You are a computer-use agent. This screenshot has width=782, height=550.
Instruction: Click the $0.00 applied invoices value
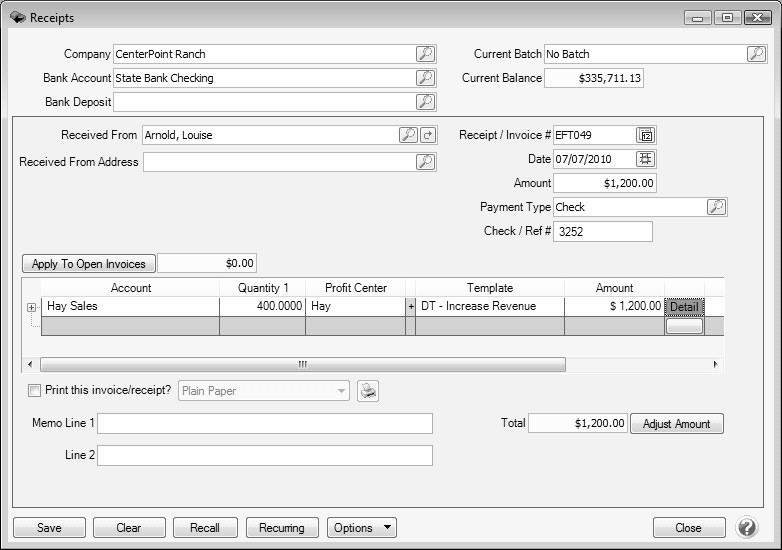(207, 263)
